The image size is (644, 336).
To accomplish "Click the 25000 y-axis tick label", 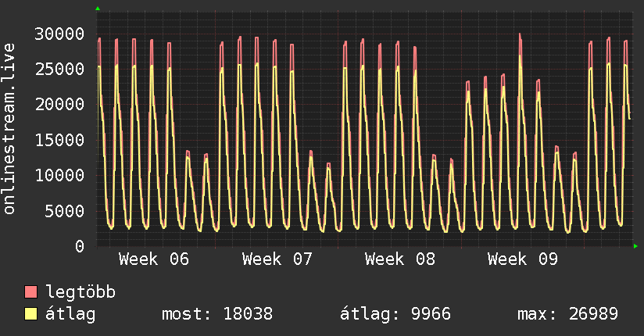I will (x=59, y=69).
